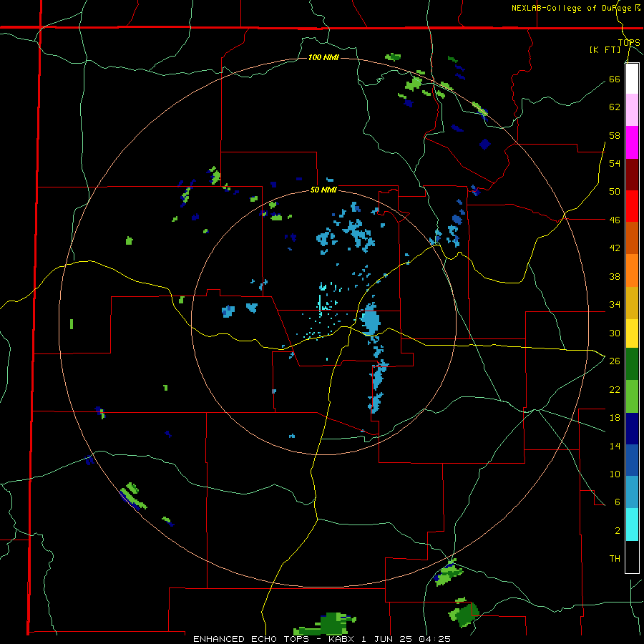This screenshot has height=644, width=644.
Task: Click the '50 NMI' range ring label
Action: click(323, 190)
